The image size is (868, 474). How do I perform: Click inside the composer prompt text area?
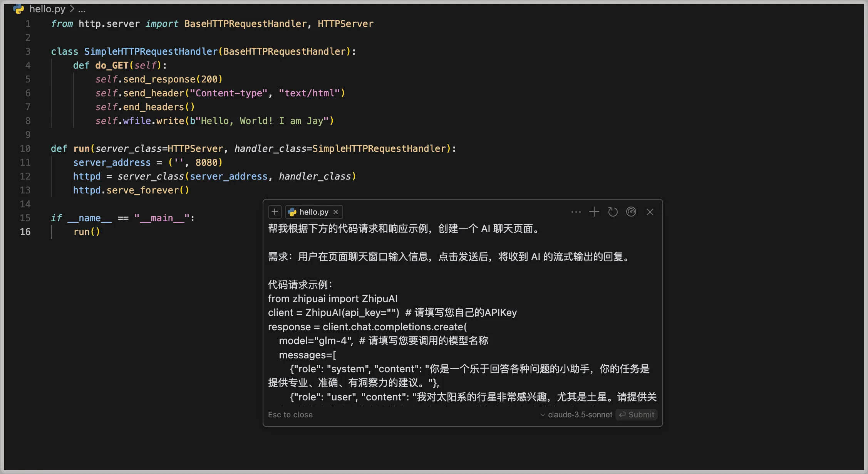462,270
